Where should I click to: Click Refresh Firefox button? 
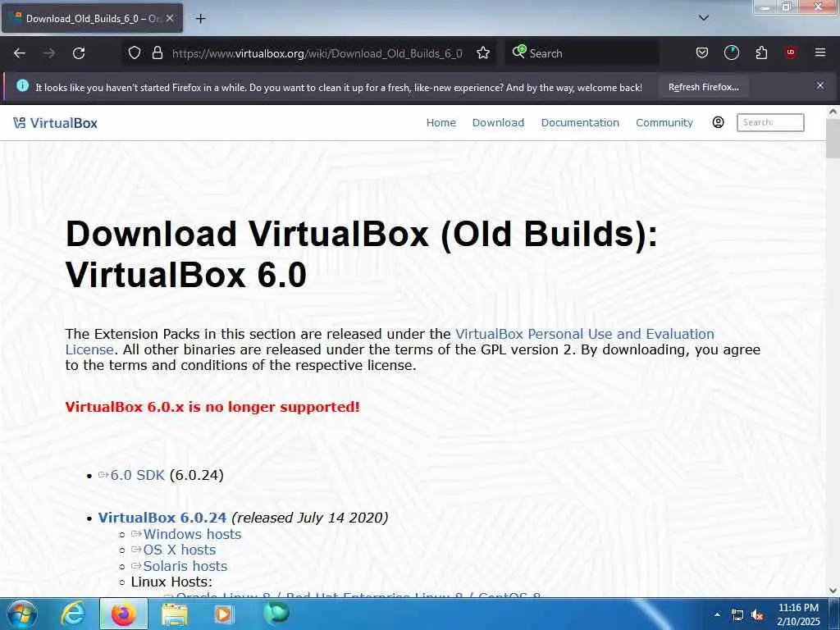point(703,87)
